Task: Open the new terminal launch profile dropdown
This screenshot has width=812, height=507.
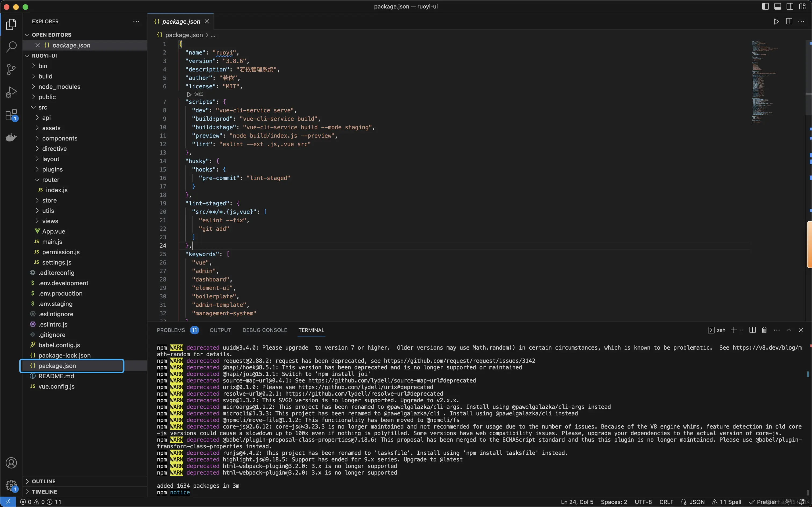Action: click(742, 330)
